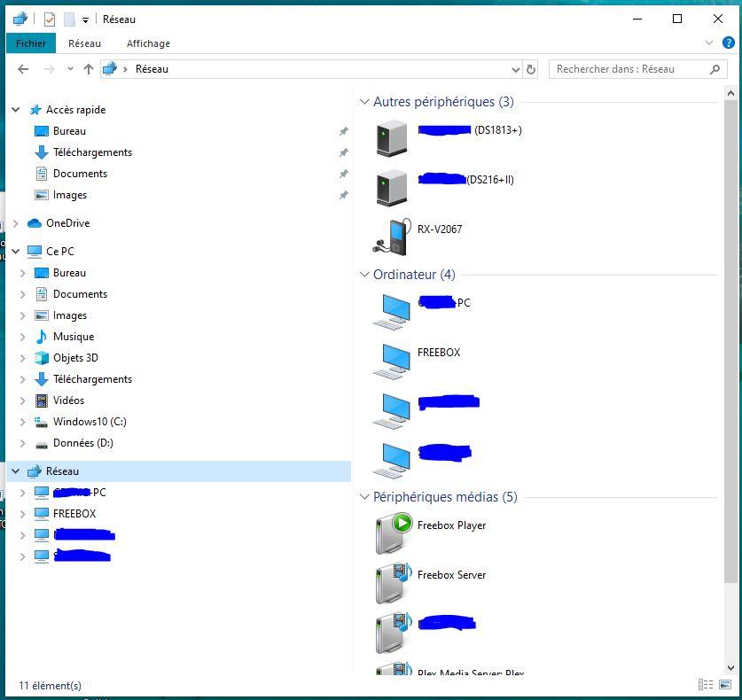
Task: Open Windows10 (C:) drive
Action: [x=90, y=422]
